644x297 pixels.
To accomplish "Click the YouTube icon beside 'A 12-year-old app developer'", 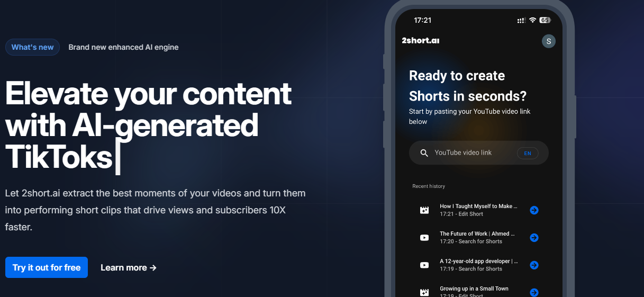I will coord(424,265).
